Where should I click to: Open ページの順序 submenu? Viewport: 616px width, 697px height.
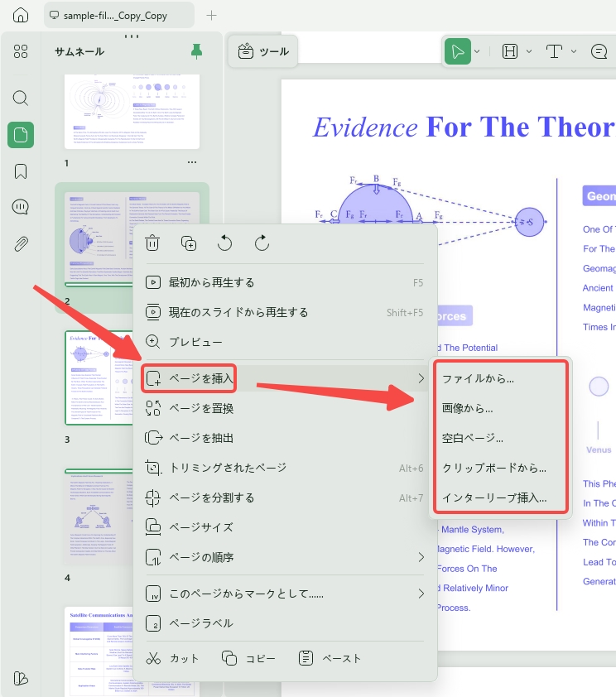285,557
